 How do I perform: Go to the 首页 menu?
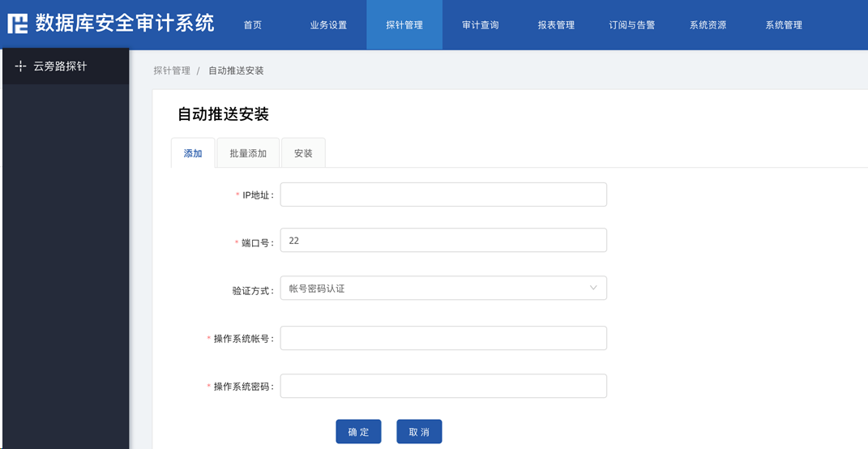[252, 25]
